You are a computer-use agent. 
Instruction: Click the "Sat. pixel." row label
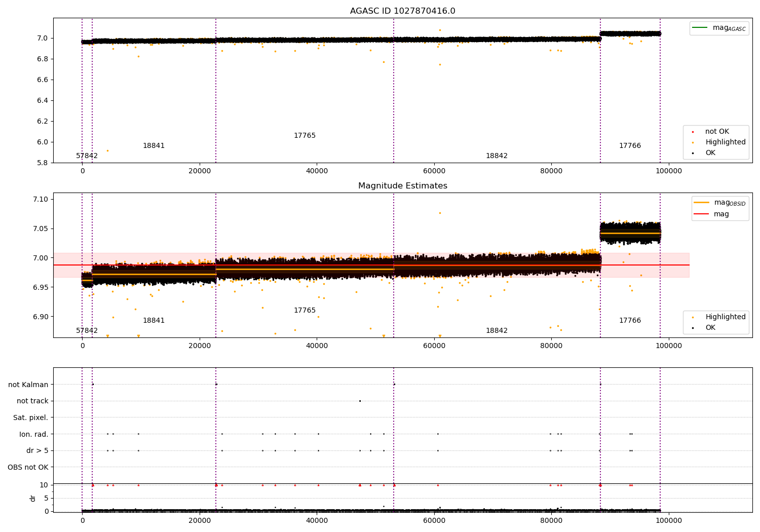[x=30, y=418]
